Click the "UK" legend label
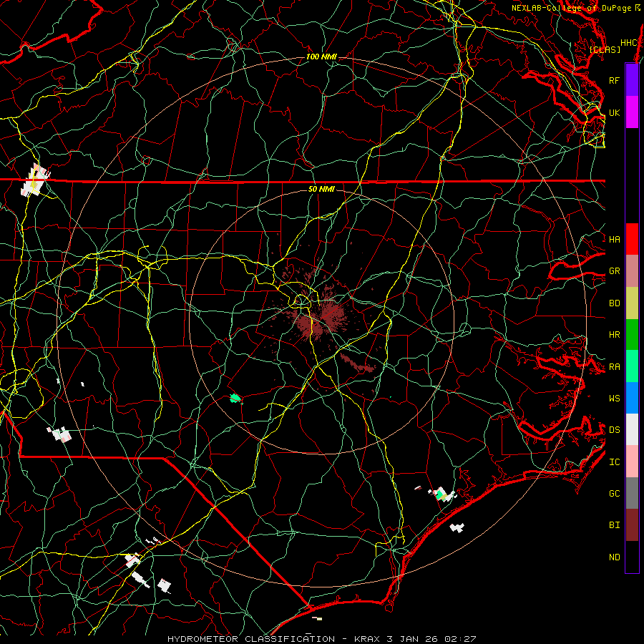This screenshot has height=644, width=644. [x=614, y=112]
